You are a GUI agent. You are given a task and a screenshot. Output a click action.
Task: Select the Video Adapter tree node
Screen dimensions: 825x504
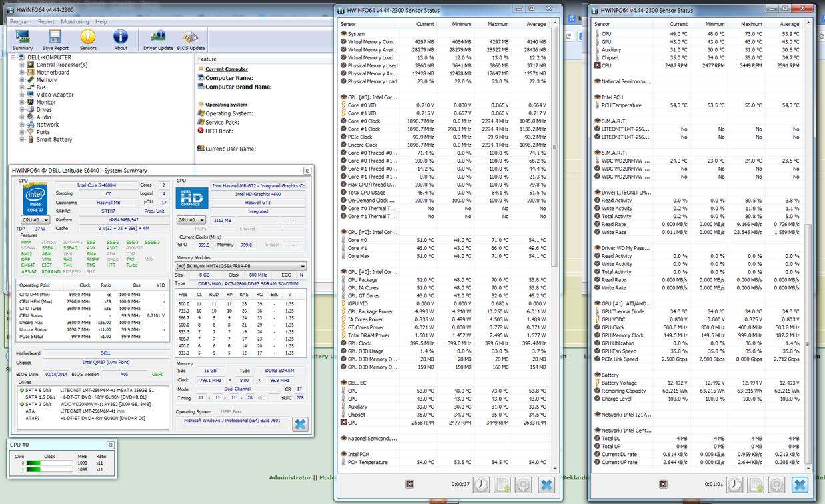[55, 95]
